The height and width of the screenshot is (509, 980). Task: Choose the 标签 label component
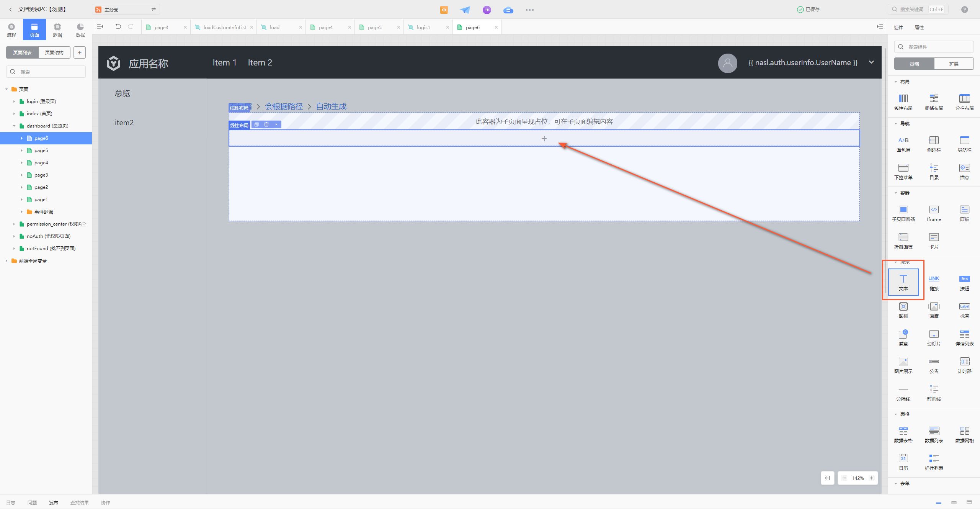(964, 310)
